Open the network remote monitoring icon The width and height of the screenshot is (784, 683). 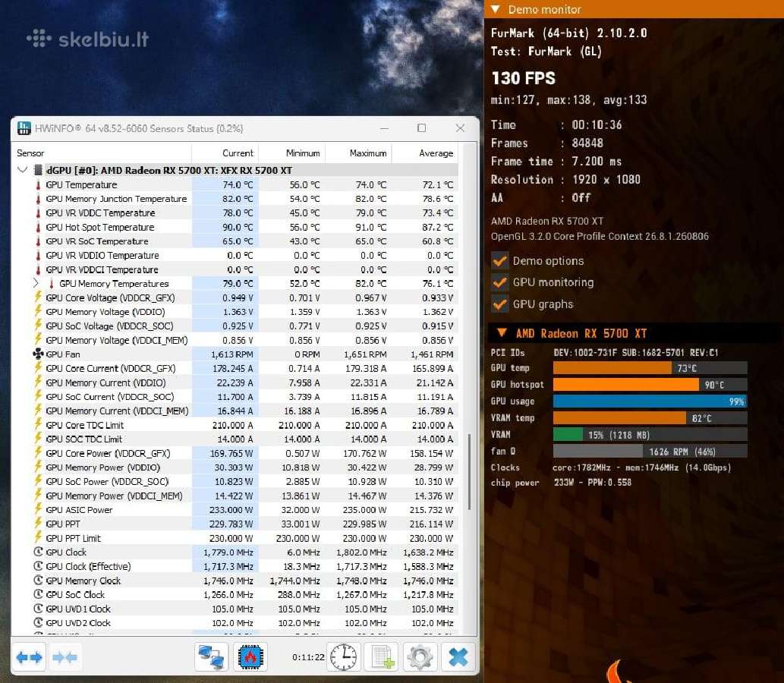point(211,657)
